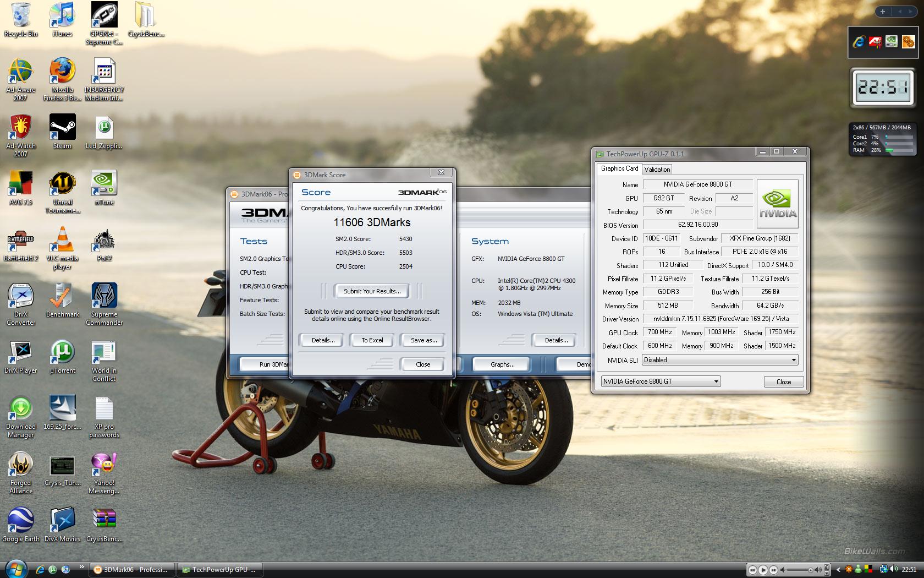Open Battlefield 2 desktop icon
The height and width of the screenshot is (578, 924).
pyautogui.click(x=21, y=244)
